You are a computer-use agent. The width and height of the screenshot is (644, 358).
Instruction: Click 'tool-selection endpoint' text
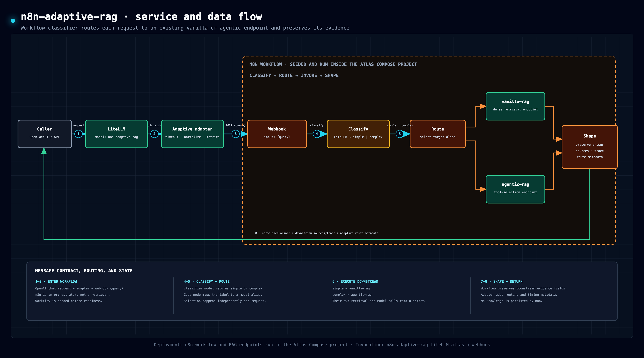(515, 192)
